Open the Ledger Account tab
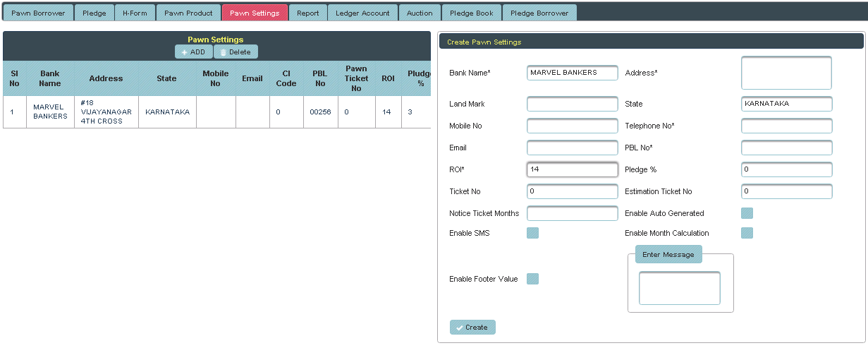Image resolution: width=868 pixels, height=348 pixels. [x=362, y=13]
